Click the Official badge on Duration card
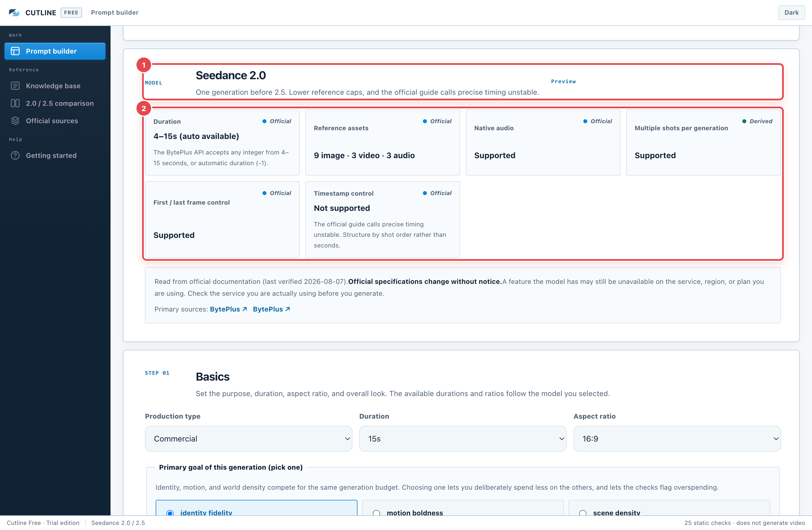Viewport: 812px width, 530px height. point(276,121)
